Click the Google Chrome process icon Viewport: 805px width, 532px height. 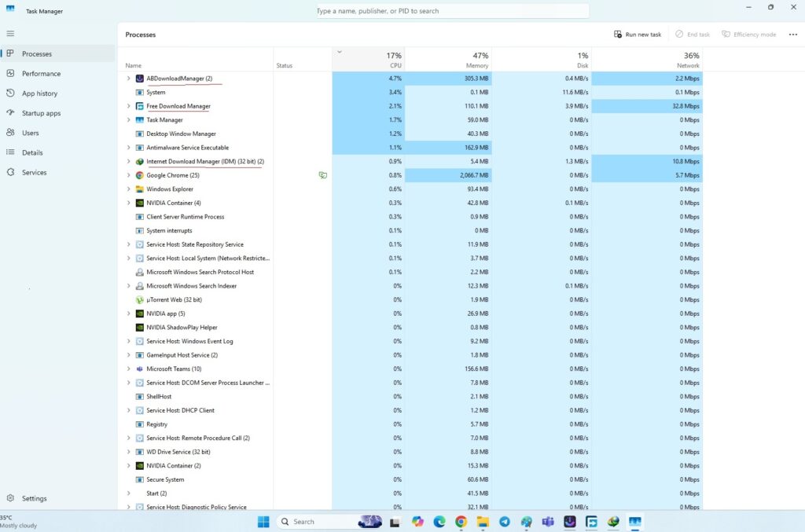click(140, 175)
